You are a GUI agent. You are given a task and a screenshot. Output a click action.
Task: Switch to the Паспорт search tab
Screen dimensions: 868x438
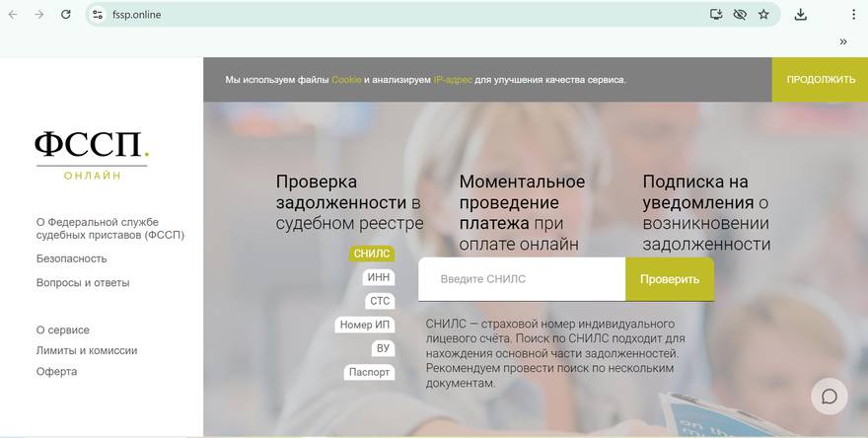[369, 372]
